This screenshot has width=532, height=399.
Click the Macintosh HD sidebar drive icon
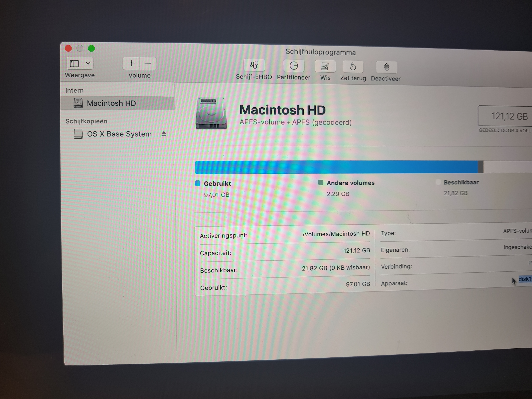point(78,103)
